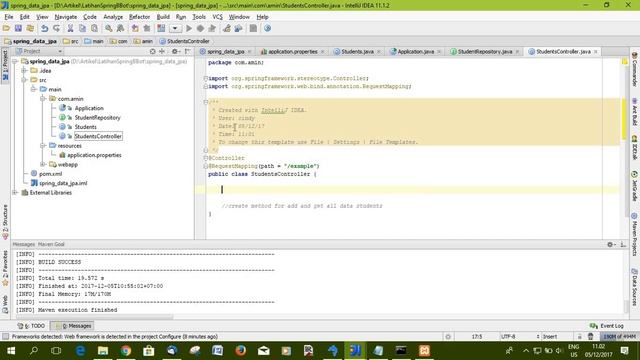
Task: Select application.properties in the project tree
Action: [x=94, y=155]
